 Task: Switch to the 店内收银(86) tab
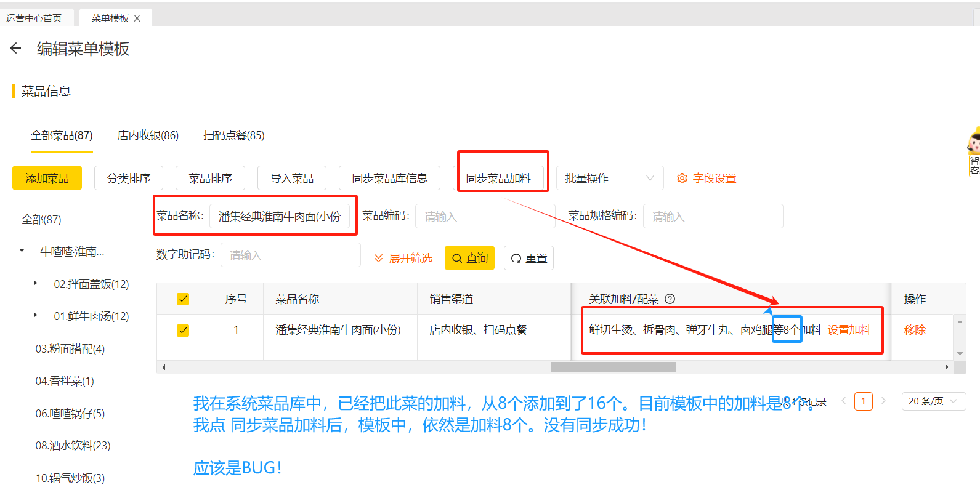coord(148,135)
